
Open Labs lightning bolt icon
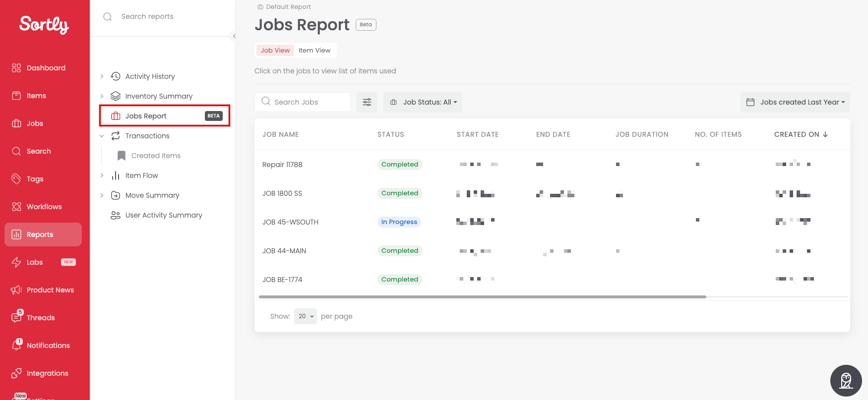[16, 262]
